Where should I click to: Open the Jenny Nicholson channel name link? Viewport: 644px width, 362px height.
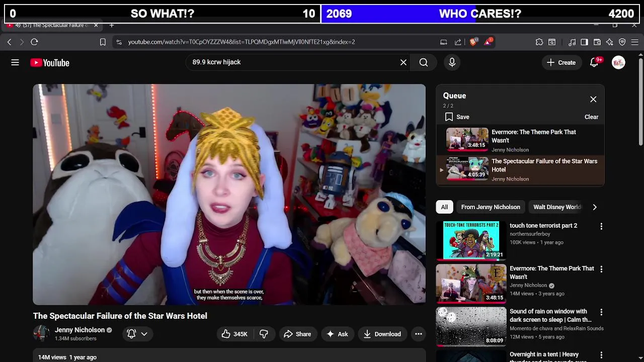click(x=79, y=330)
